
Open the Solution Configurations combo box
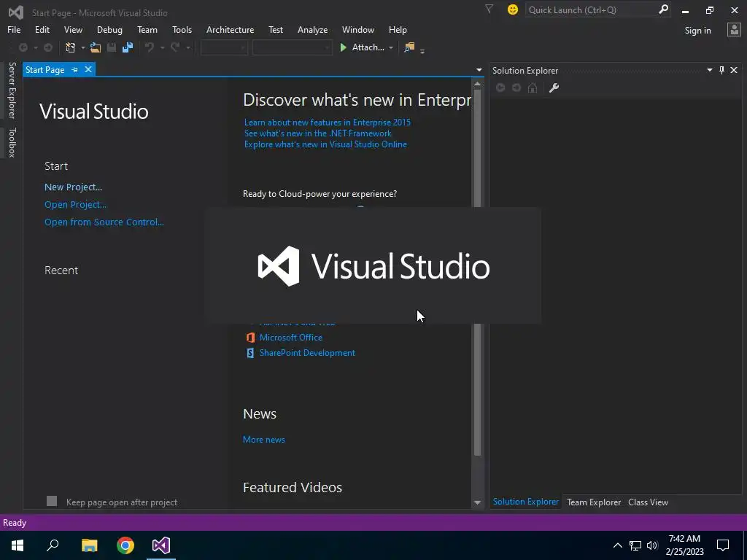coord(224,47)
